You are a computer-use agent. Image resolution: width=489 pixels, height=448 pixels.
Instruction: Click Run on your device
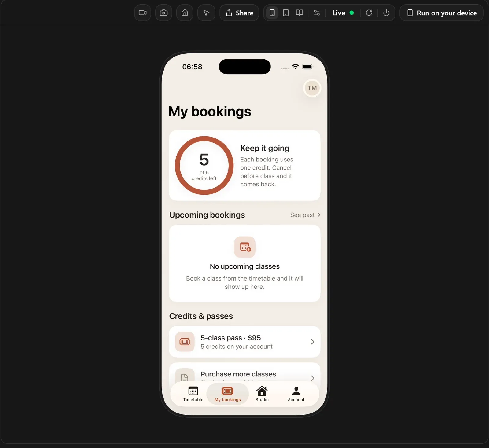click(x=442, y=13)
